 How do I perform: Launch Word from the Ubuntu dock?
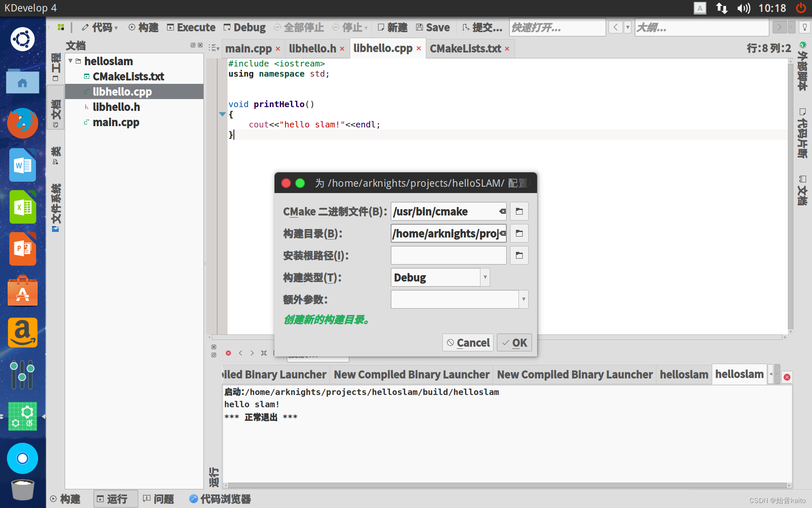tap(22, 165)
